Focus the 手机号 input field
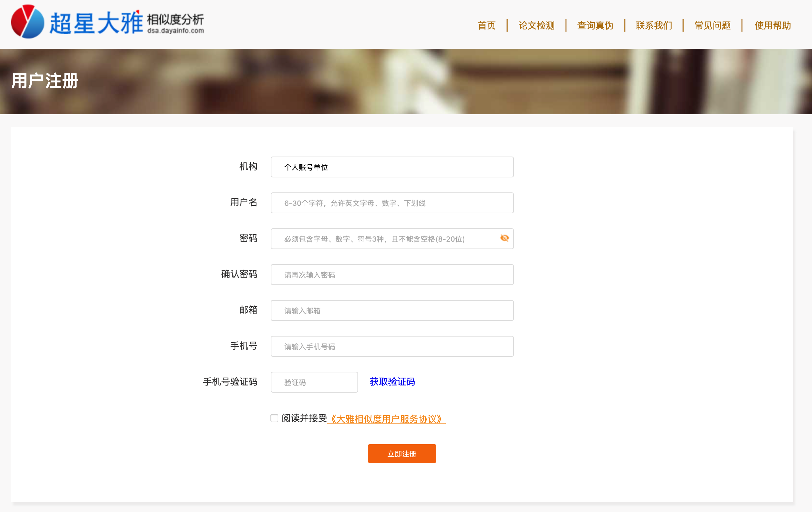Image resolution: width=812 pixels, height=512 pixels. (392, 346)
